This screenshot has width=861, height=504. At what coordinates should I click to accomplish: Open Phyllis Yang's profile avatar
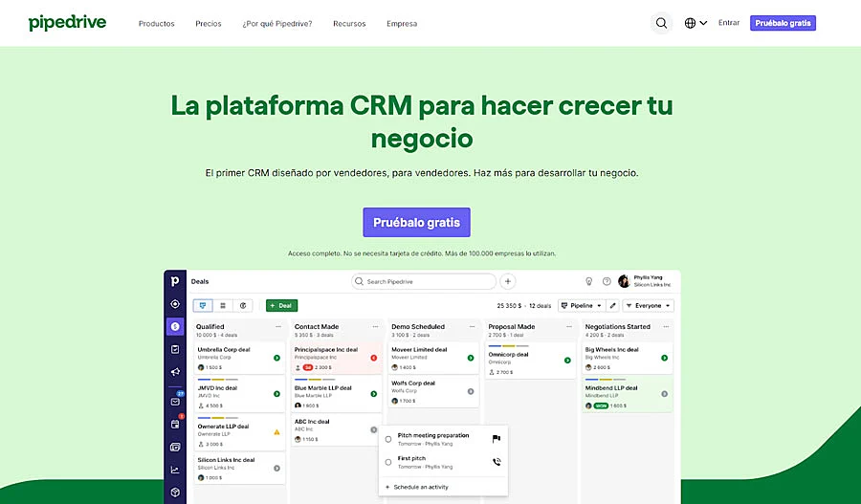[x=624, y=281]
